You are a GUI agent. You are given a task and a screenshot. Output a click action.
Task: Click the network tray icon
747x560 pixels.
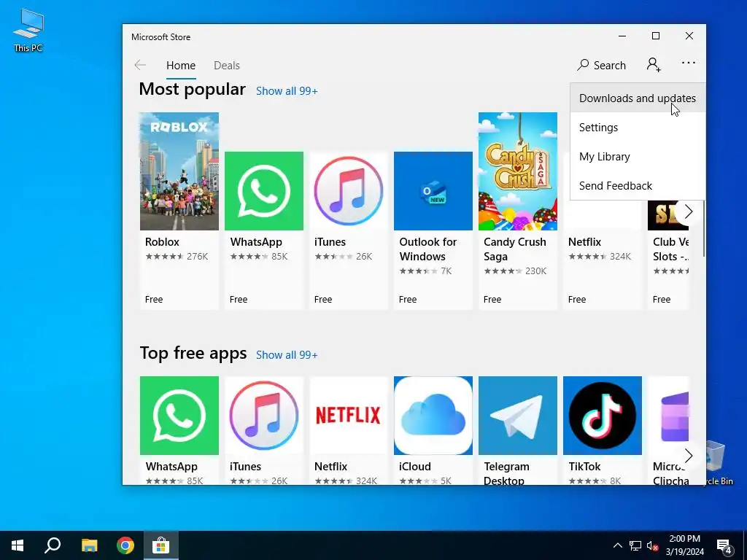(x=635, y=545)
